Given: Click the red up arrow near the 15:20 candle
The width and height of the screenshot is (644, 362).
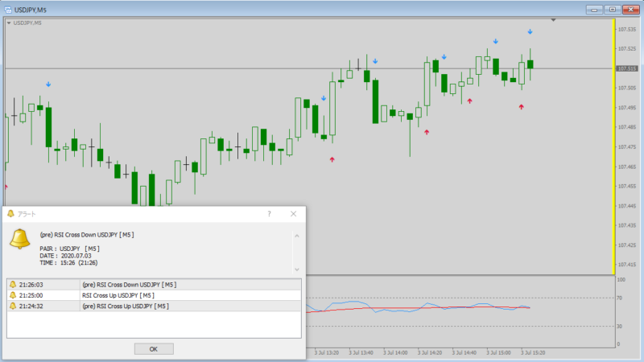Looking at the screenshot, I should tap(521, 107).
